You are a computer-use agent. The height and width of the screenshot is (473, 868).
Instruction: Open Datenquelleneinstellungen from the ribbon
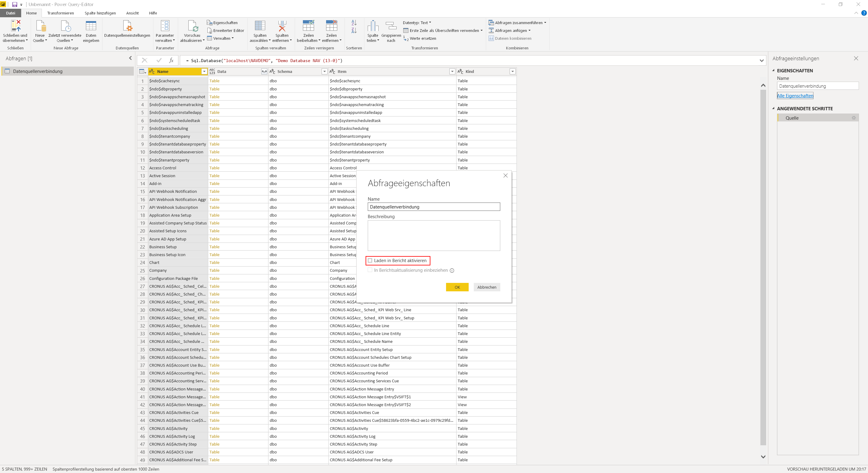click(127, 31)
